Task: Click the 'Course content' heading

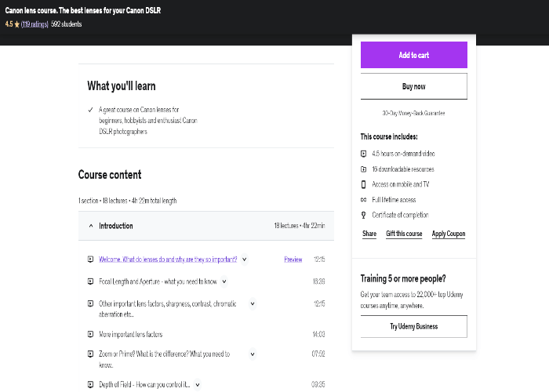Action: 110,175
